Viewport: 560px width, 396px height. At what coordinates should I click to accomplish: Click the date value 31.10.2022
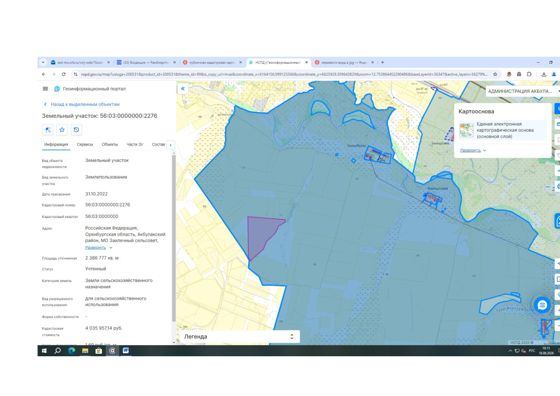tap(96, 194)
